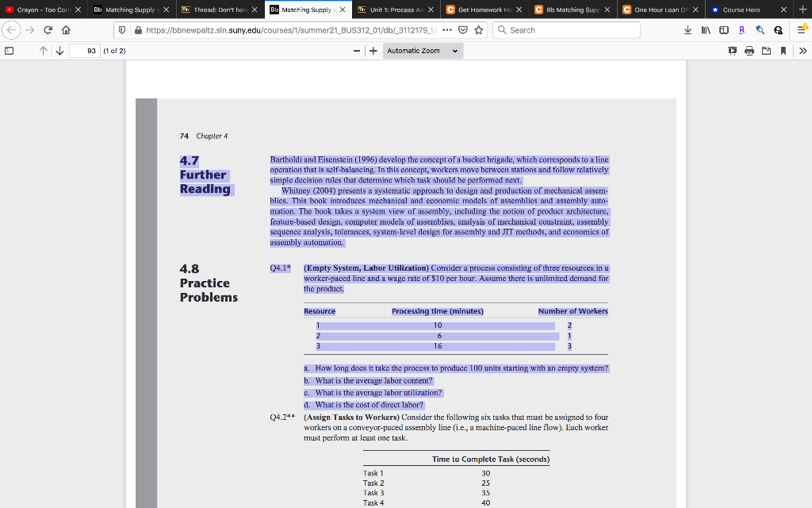Open page actions three-dot menu
This screenshot has height=508, width=812.
coord(447,30)
